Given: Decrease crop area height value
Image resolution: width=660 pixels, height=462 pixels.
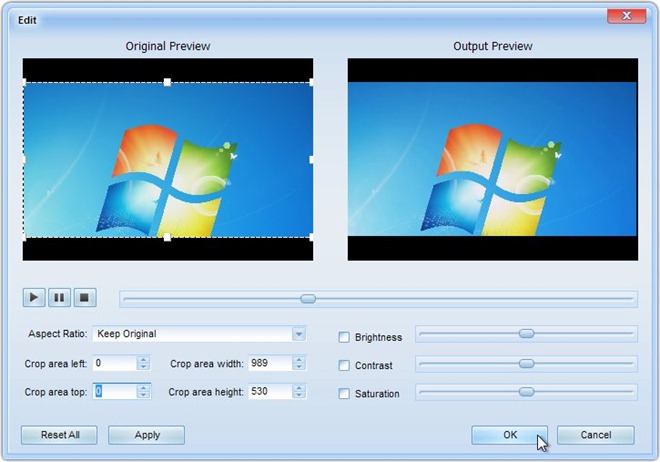Looking at the screenshot, I should point(299,396).
